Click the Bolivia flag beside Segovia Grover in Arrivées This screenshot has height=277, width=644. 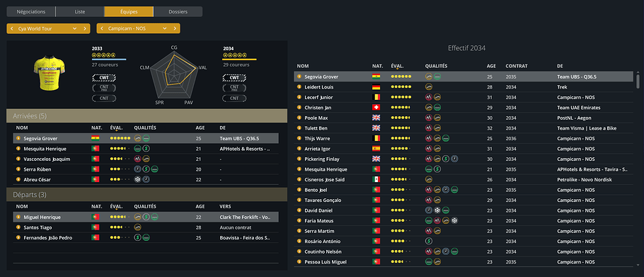[96, 139]
